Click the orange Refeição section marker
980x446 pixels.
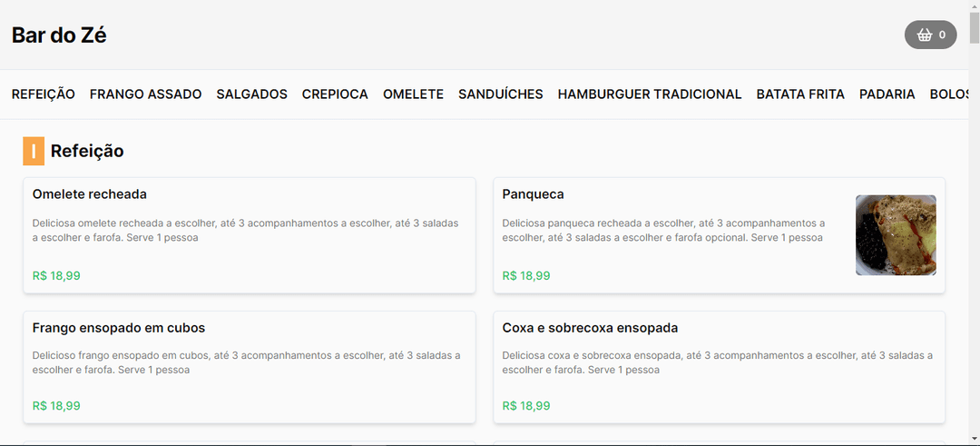tap(34, 151)
